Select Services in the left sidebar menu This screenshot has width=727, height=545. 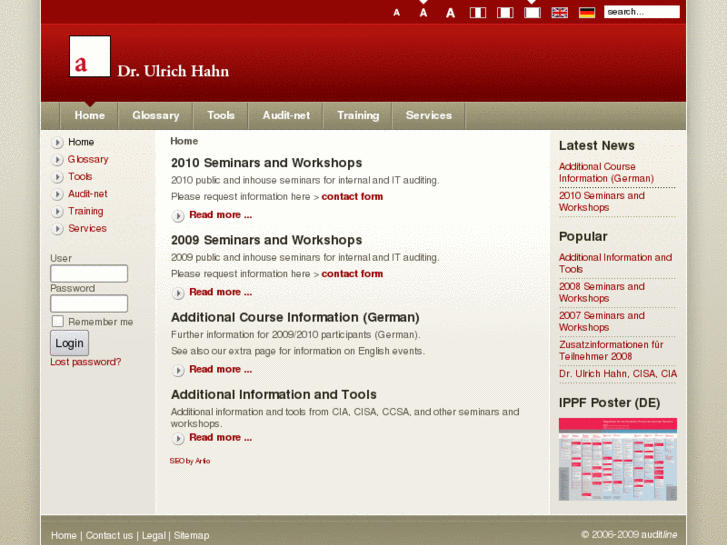(x=87, y=228)
